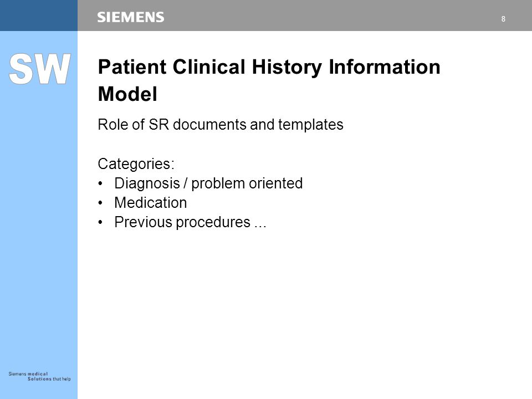Click the Previous procedures bullet item

[x=190, y=222]
